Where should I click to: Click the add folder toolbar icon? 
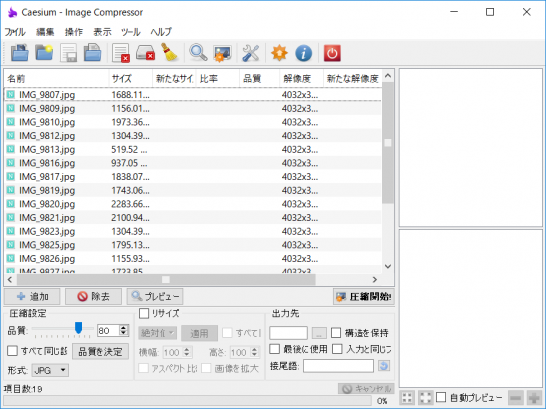click(x=44, y=53)
